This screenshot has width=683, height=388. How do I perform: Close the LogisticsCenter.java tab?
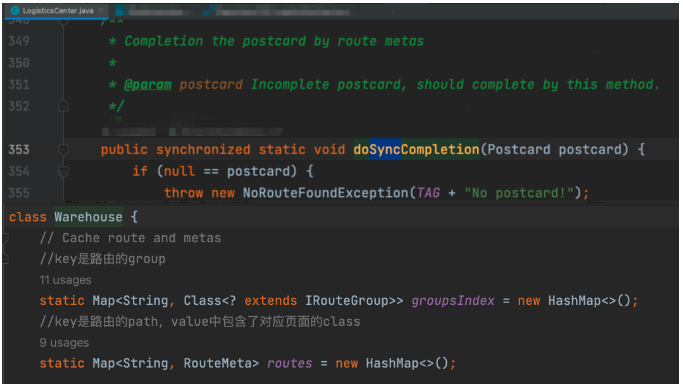(101, 10)
